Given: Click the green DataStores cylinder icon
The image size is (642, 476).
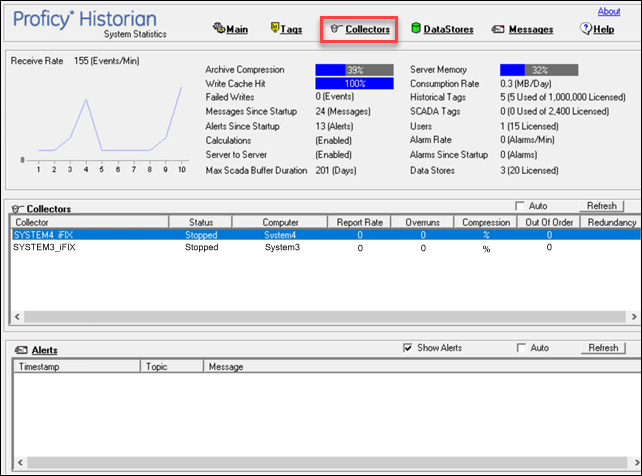Looking at the screenshot, I should pos(416,28).
